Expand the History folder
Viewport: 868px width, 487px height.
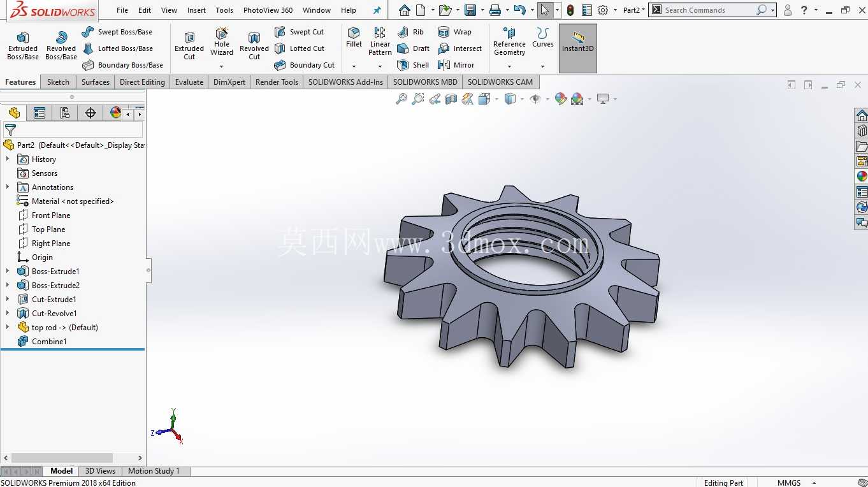[x=8, y=159]
